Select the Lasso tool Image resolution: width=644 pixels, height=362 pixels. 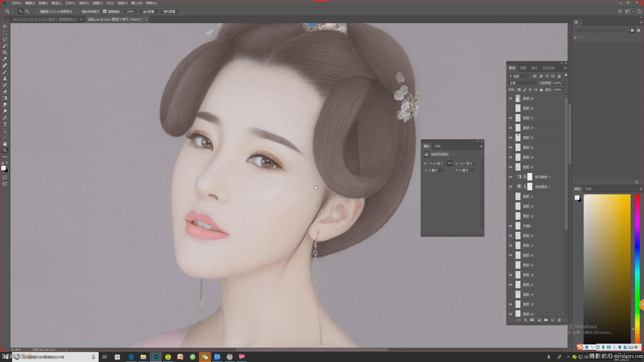coord(5,39)
